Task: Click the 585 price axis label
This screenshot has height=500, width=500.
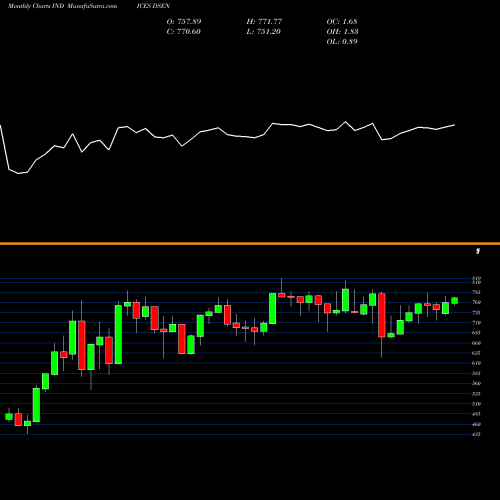Action: 477,373
